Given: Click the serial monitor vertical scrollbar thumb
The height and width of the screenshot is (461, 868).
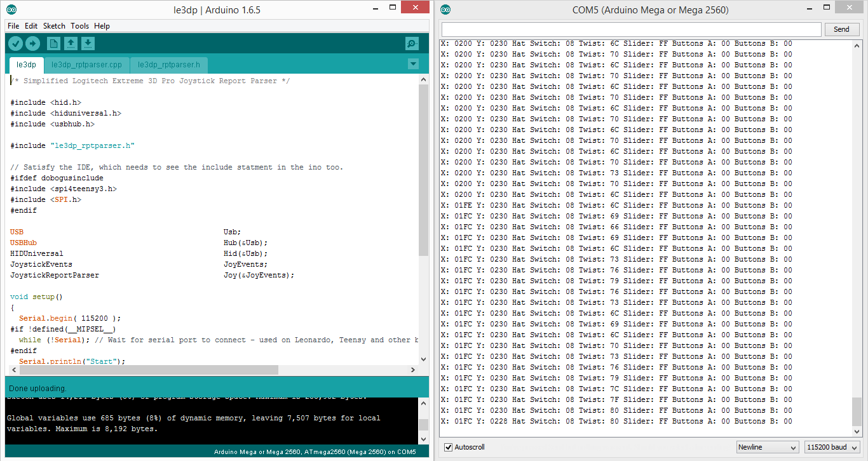Looking at the screenshot, I should 858,411.
